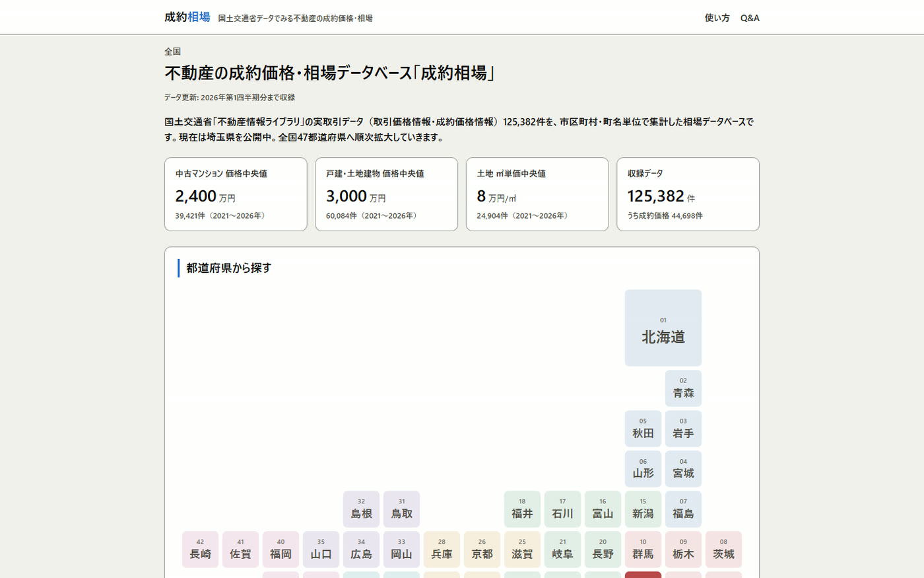Click the 125,382 件 record count
Screen dimensions: 924x578
point(661,196)
